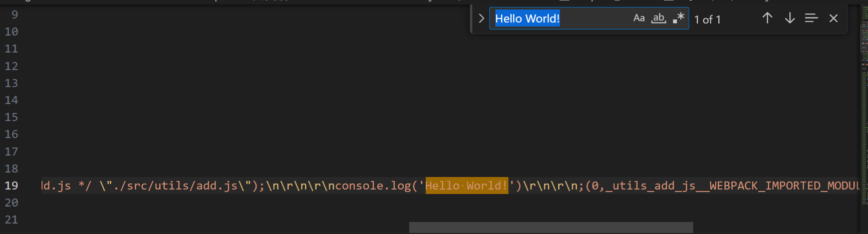The image size is (868, 234).
Task: Place cursor on console.log in line 19
Action: coord(370,185)
